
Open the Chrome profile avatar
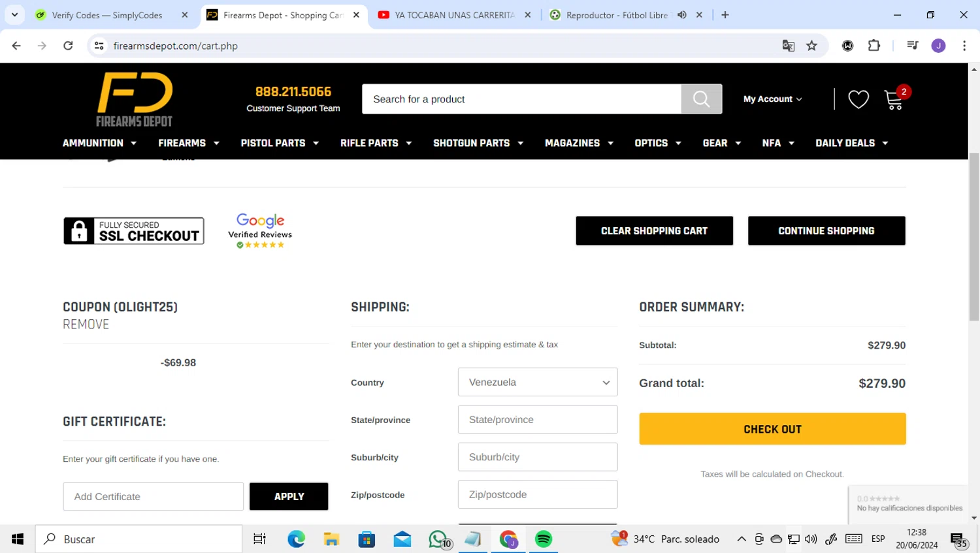click(x=938, y=46)
